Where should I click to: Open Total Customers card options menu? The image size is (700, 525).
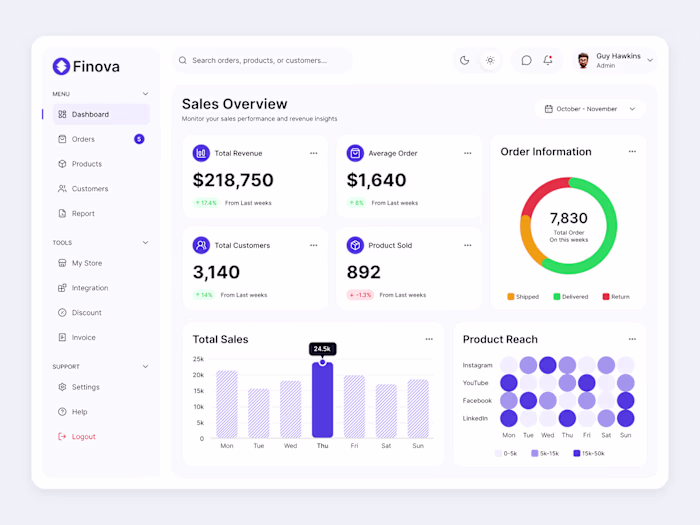click(313, 245)
